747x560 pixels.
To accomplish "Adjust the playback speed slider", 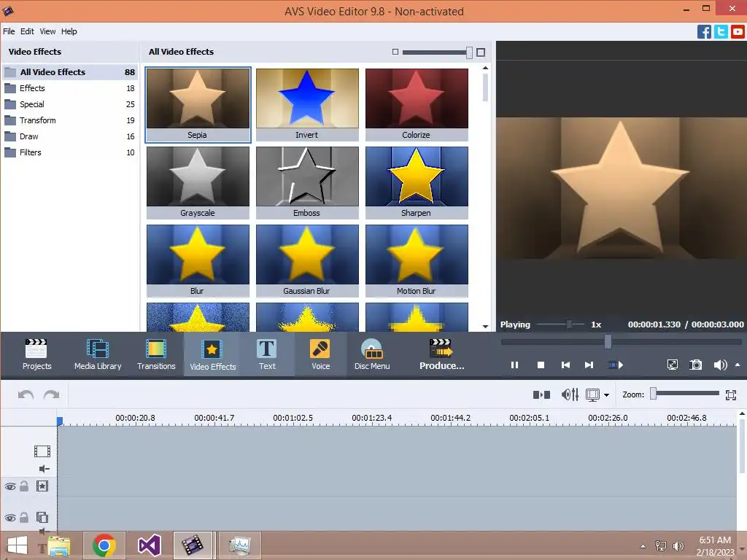I will coord(569,324).
